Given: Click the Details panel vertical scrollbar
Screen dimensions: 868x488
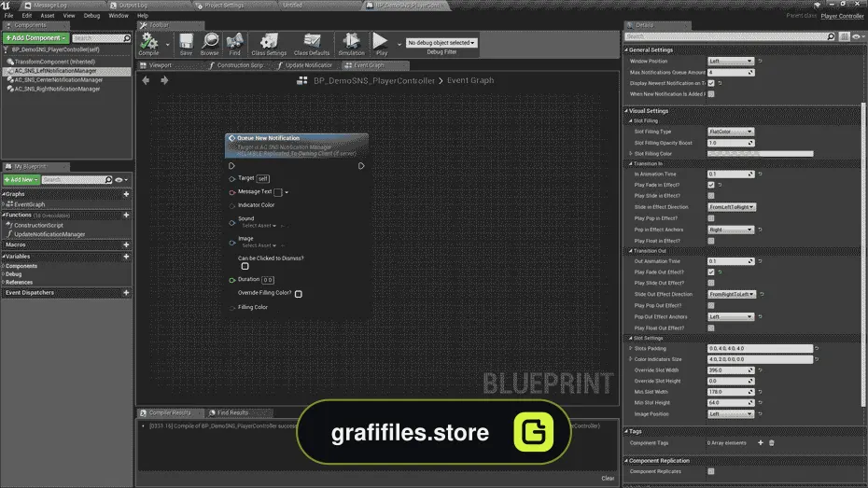Looking at the screenshot, I should 864,255.
